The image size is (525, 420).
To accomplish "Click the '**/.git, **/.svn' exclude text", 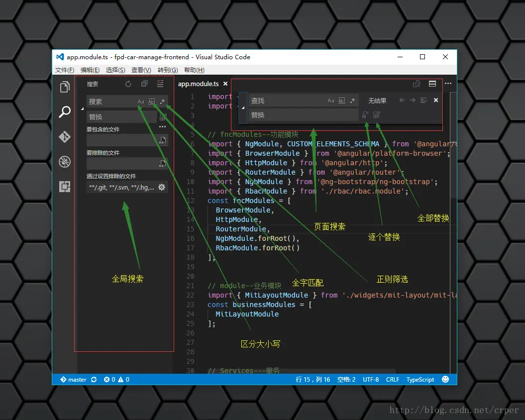I will pos(121,187).
